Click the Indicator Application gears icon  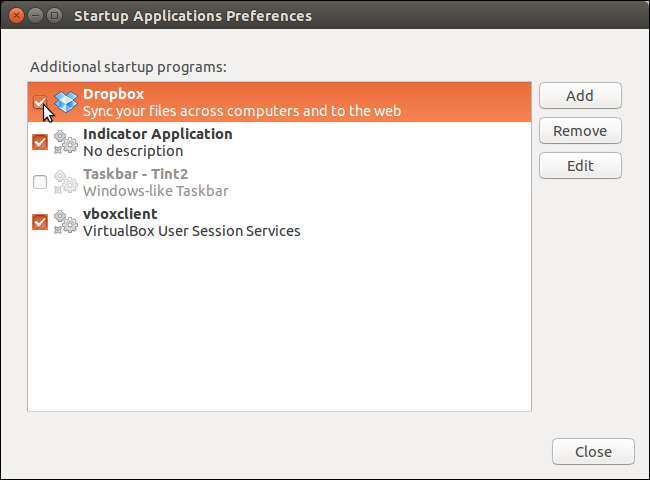click(65, 142)
